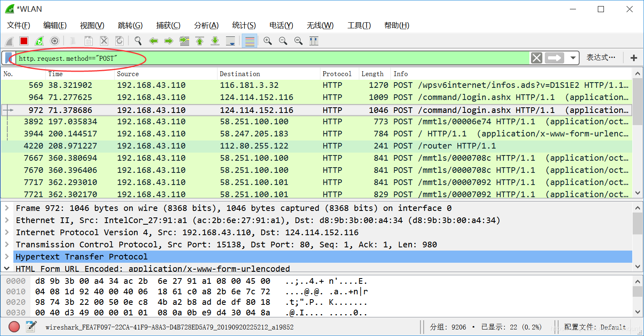Sort by the Length column header
This screenshot has width=644, height=336.
(x=375, y=74)
